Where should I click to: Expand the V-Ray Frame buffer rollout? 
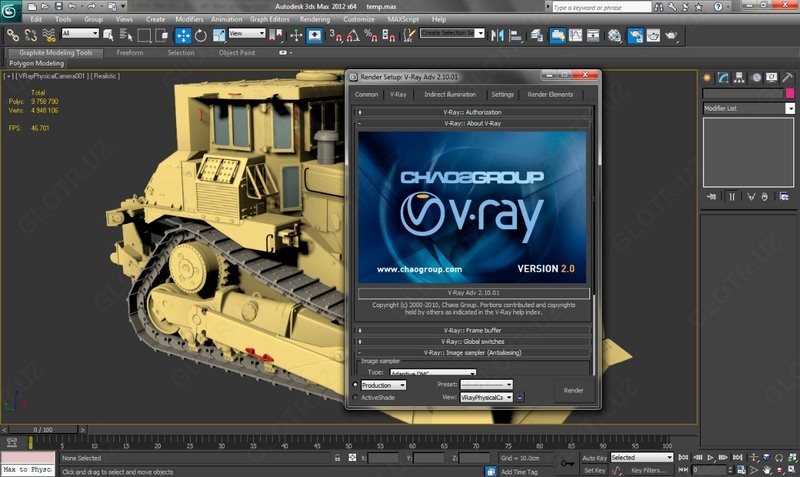tap(472, 330)
